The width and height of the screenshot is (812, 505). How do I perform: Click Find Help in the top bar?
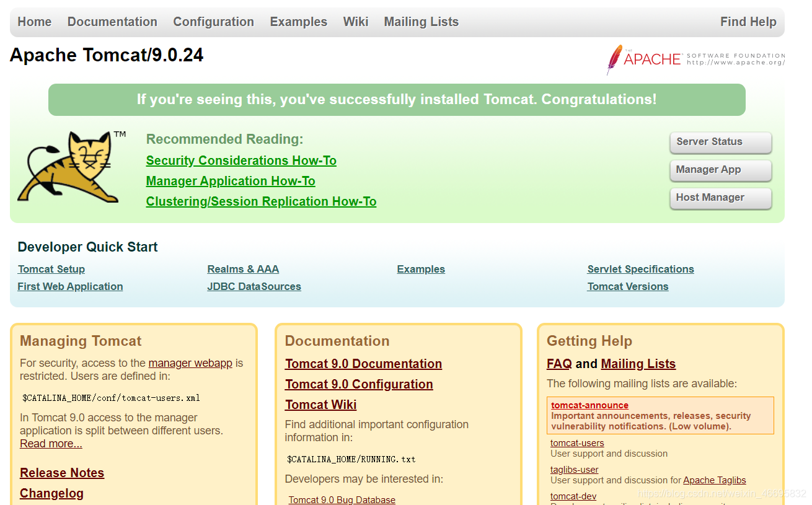(748, 22)
